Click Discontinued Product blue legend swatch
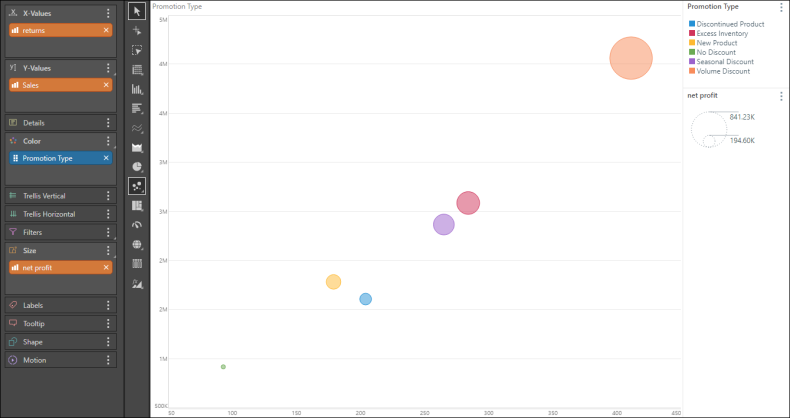 tap(692, 24)
